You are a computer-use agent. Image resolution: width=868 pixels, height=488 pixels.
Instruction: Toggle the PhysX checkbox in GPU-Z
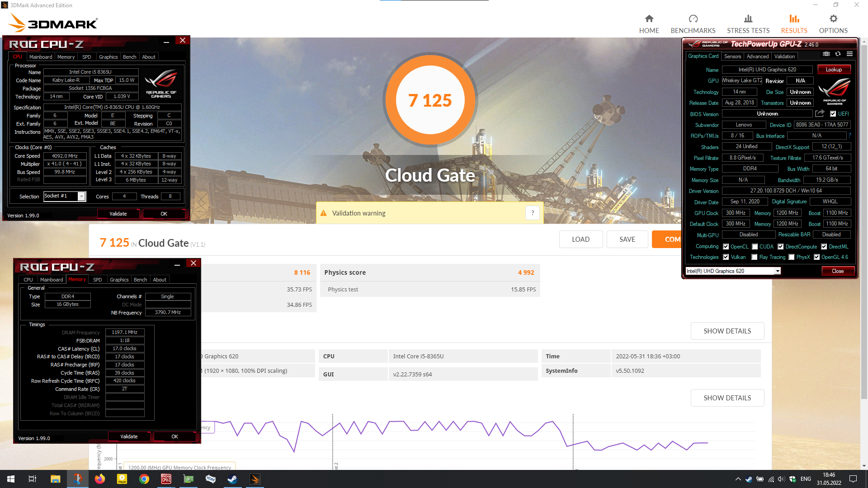tap(791, 257)
